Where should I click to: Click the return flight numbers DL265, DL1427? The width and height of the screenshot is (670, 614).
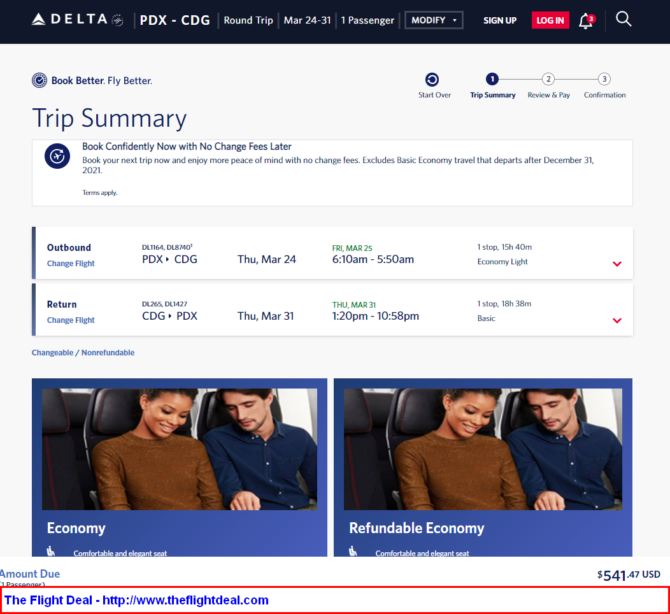point(165,304)
